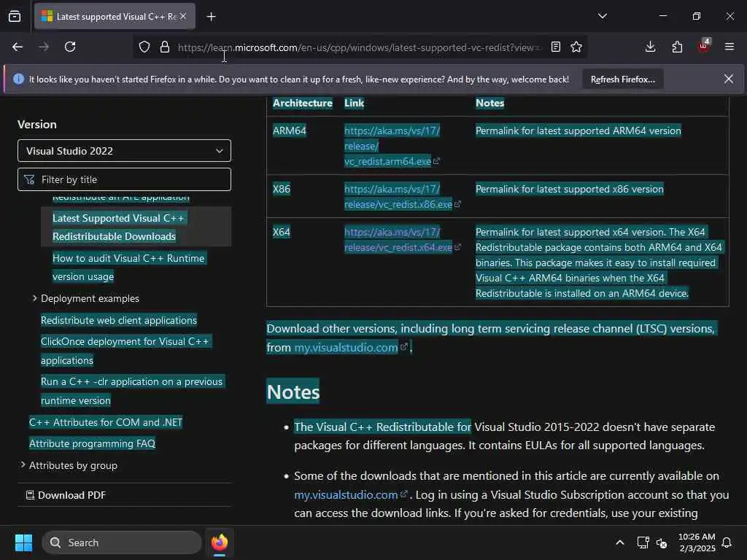
Task: Open the Firefox hamburger application menu
Action: point(729,47)
